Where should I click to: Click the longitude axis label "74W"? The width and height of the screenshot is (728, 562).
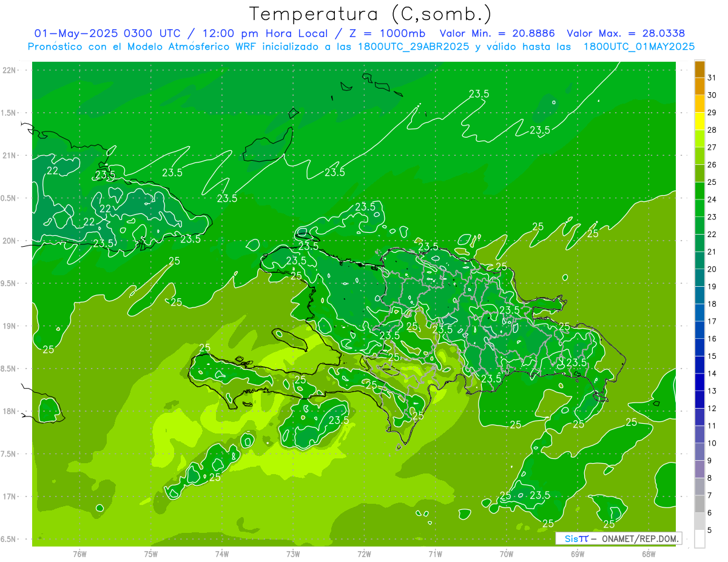(x=222, y=554)
